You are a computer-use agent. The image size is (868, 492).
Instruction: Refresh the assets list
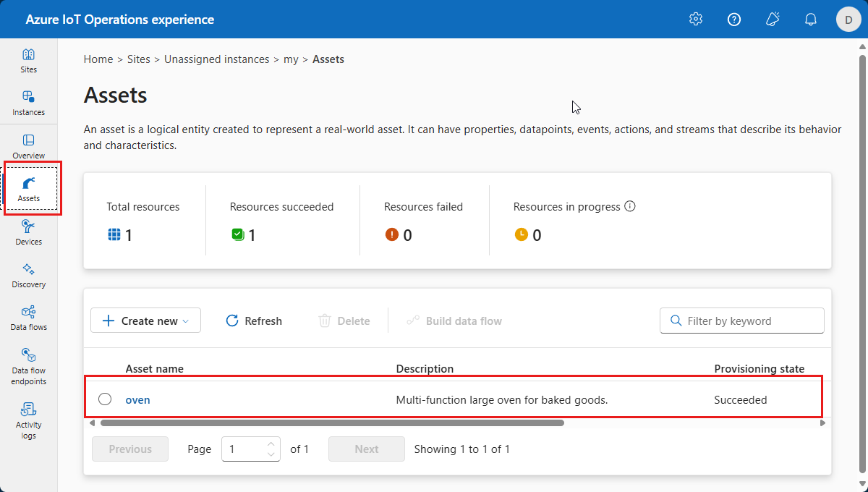(252, 321)
